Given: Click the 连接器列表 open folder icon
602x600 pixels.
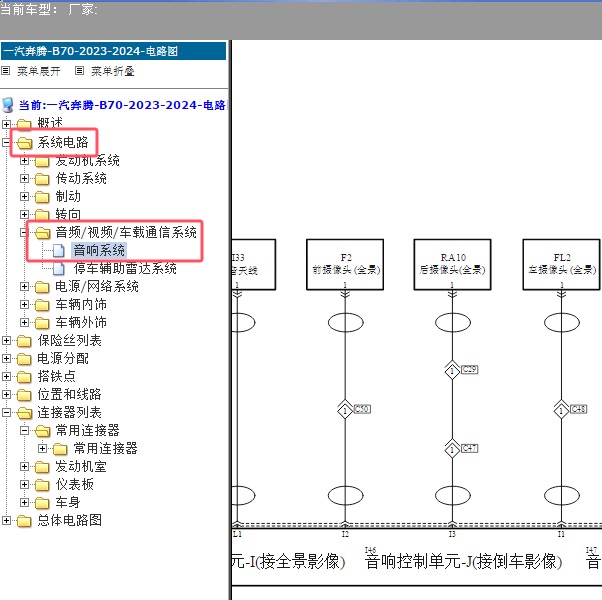Looking at the screenshot, I should [24, 413].
